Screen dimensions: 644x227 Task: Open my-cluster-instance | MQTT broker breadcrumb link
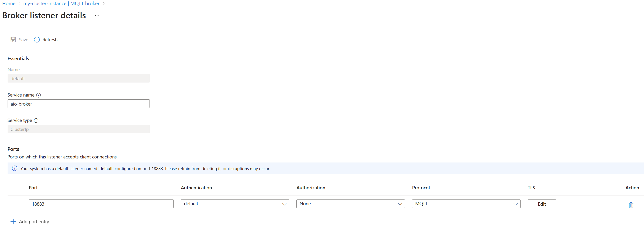tap(61, 4)
